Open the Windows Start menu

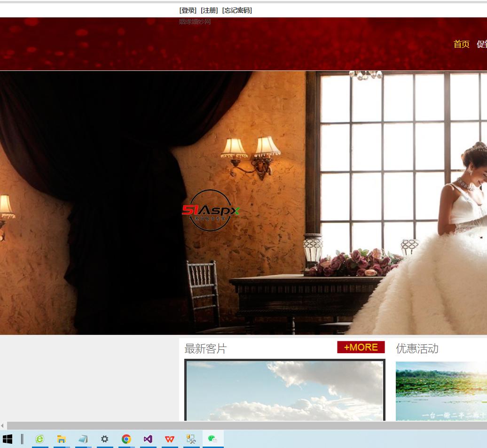8,439
